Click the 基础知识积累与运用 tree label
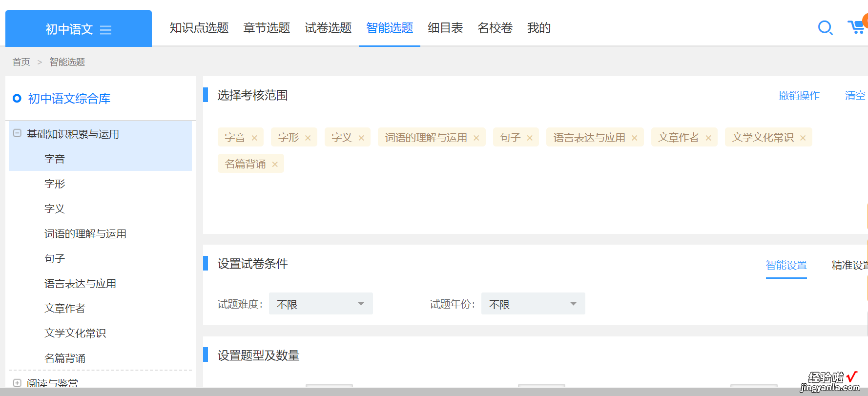The image size is (868, 396). point(73,134)
